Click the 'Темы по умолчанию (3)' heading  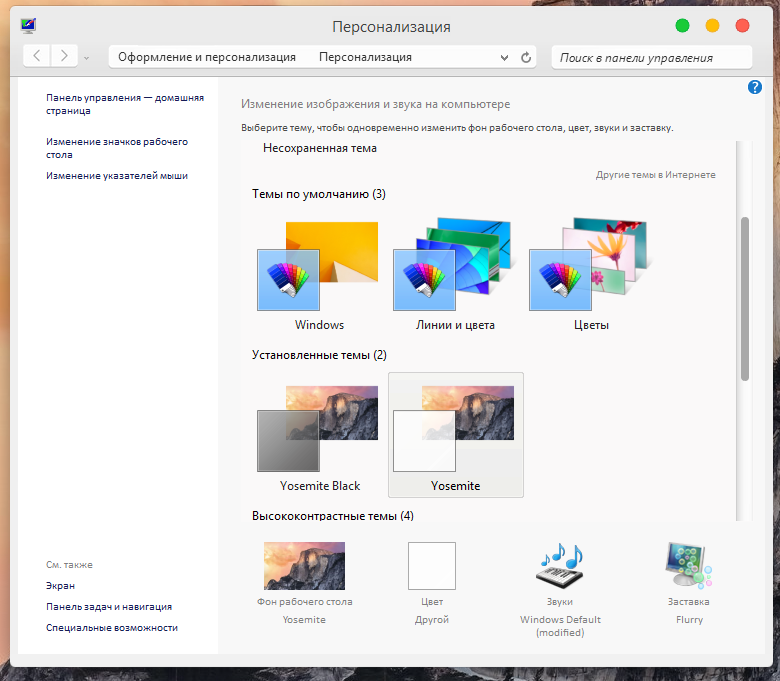[x=319, y=194]
